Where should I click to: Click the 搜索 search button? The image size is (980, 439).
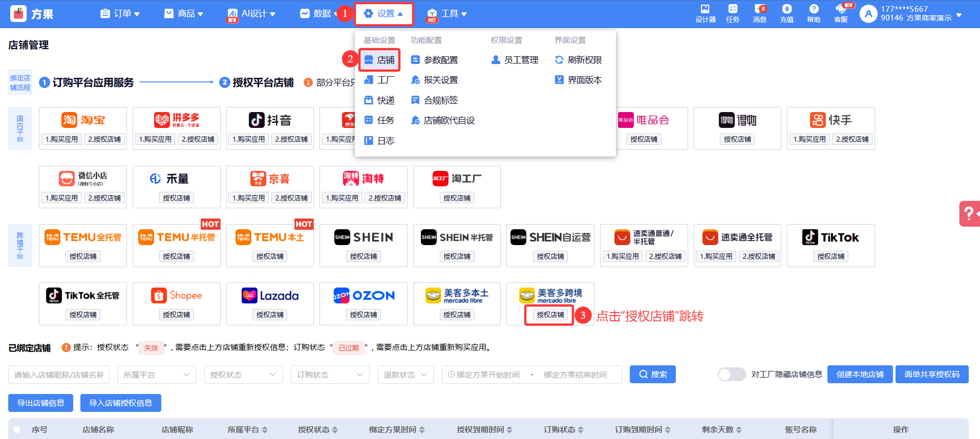pos(653,375)
